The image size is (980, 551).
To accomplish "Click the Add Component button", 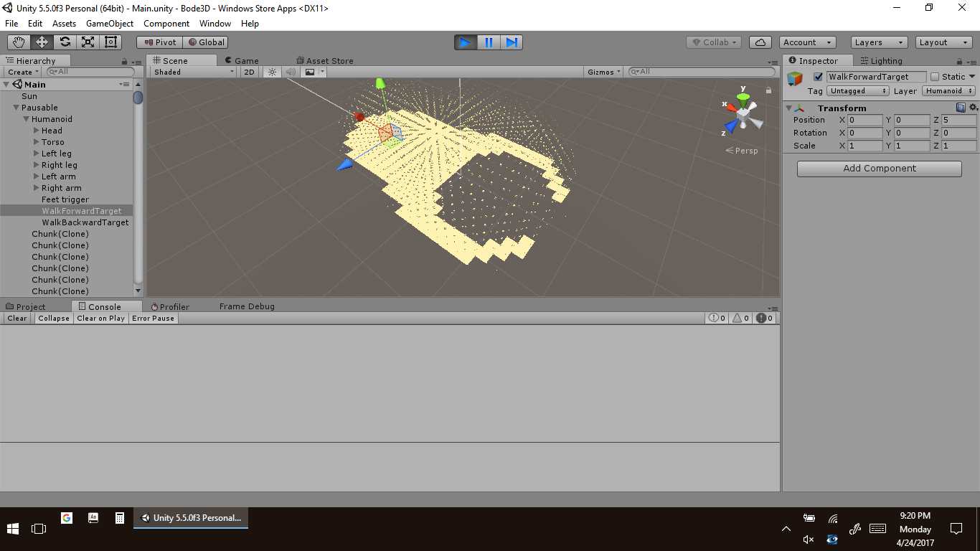I will pos(879,169).
